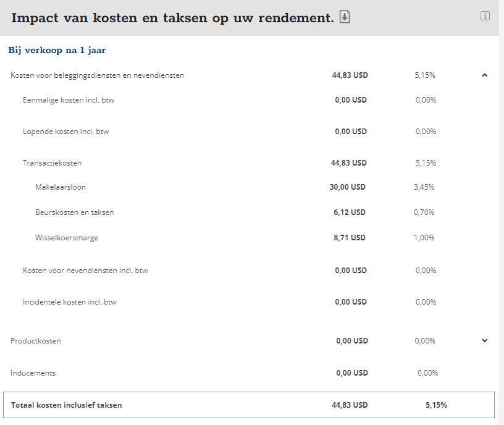Open the info icon in header

coord(485,16)
